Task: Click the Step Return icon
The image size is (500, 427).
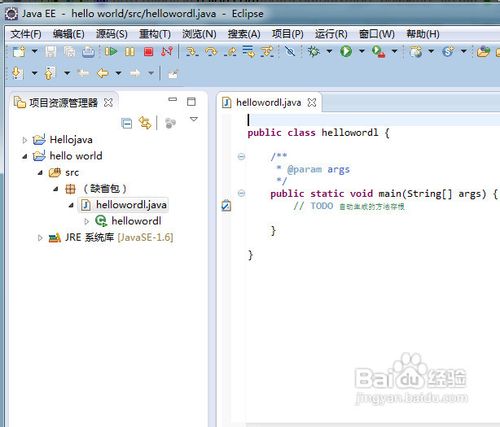Action: click(230, 52)
